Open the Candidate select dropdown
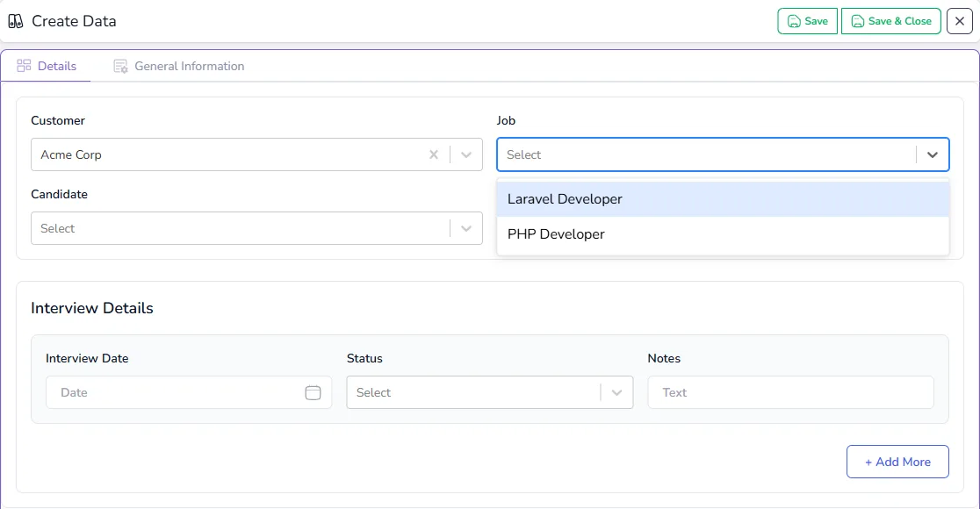Screen dimensions: 980x509 256,228
